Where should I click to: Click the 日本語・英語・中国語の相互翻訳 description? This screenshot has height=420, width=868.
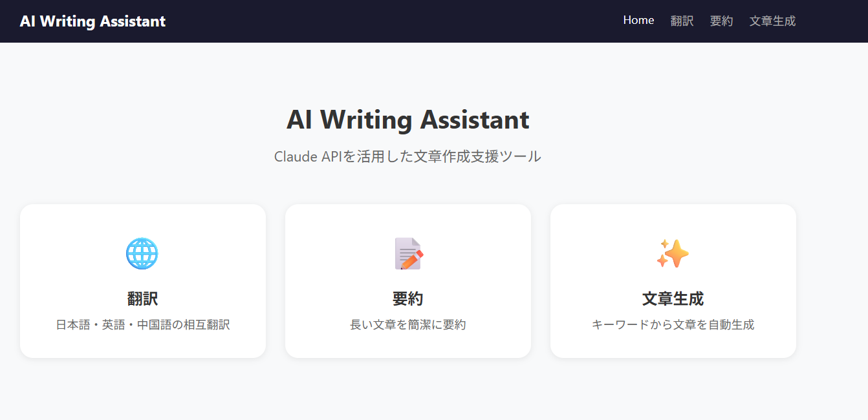[143, 324]
